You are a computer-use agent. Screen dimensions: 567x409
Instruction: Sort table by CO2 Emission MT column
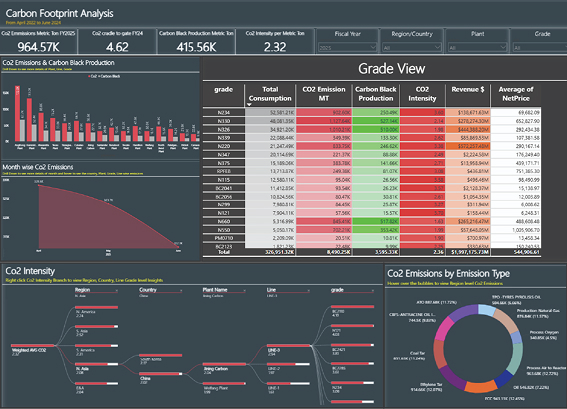[324, 94]
